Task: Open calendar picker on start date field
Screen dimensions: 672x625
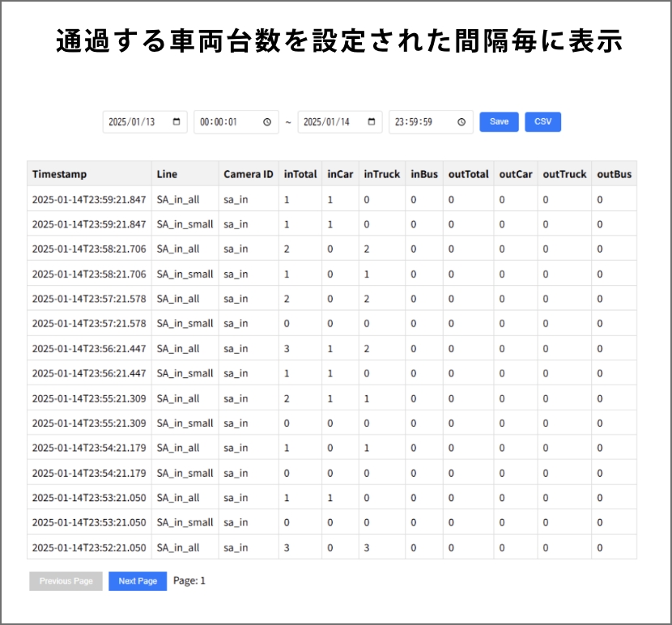Action: (177, 122)
